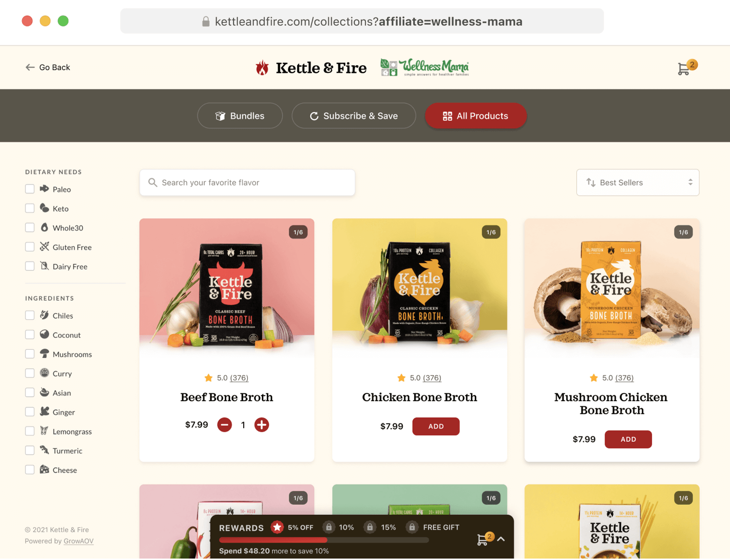Open the GrowAOV link in footer
Screen dimensions: 730x560
click(x=78, y=541)
